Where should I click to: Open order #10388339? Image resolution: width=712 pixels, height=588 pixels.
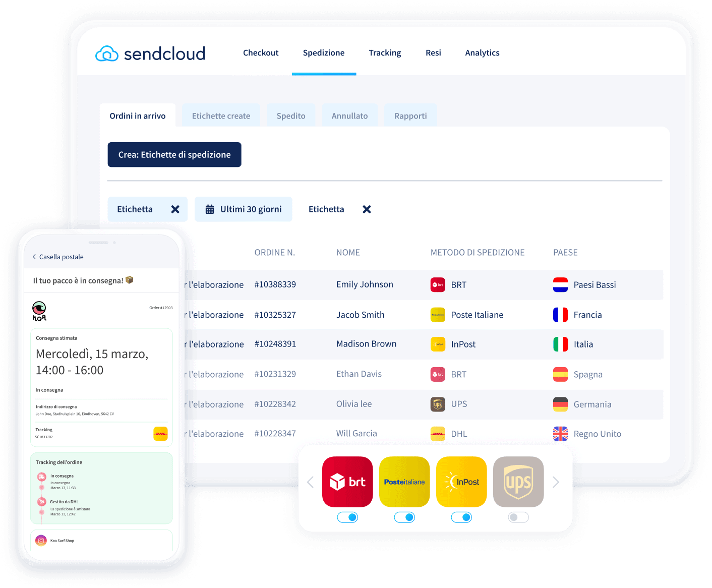click(275, 284)
